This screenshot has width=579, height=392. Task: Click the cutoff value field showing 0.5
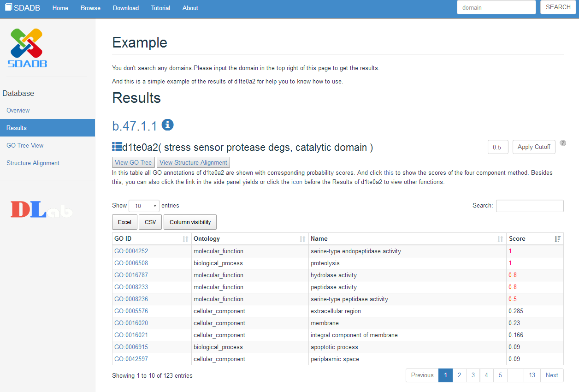point(498,147)
